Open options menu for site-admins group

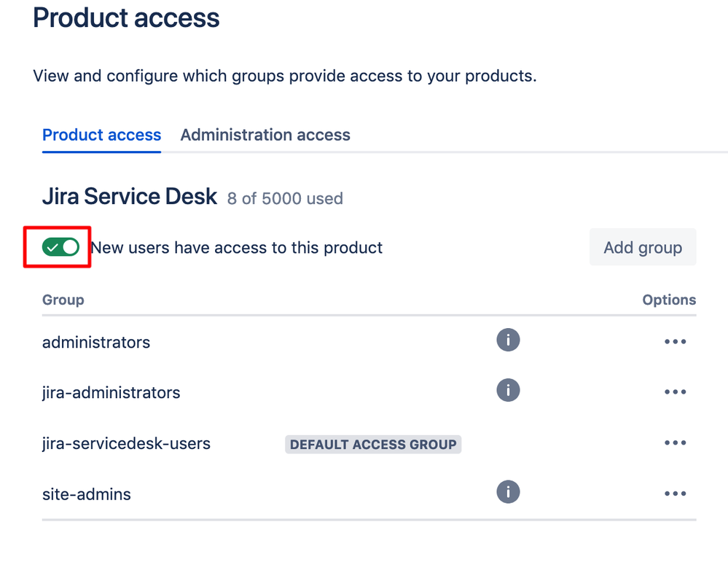pyautogui.click(x=675, y=494)
